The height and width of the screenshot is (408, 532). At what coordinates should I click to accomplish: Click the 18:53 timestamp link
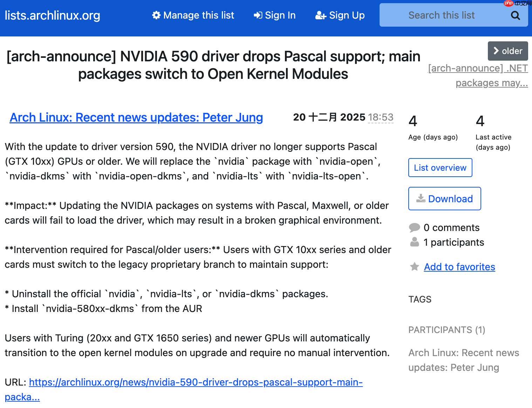(381, 117)
